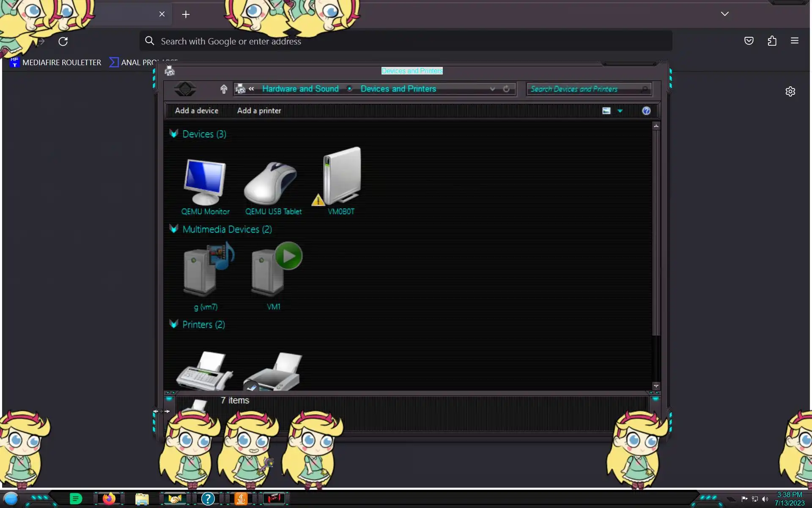Expand the address bar history dropdown
The height and width of the screenshot is (508, 812).
click(x=492, y=89)
